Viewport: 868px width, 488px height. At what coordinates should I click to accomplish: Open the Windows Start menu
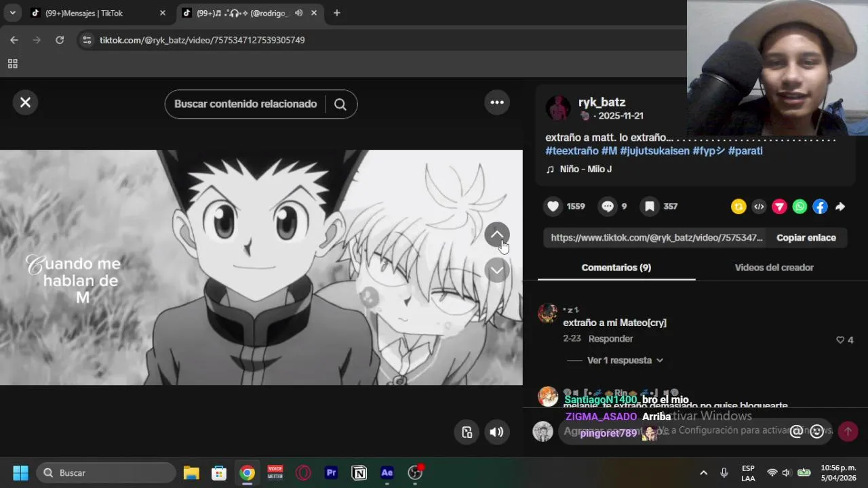coord(20,473)
